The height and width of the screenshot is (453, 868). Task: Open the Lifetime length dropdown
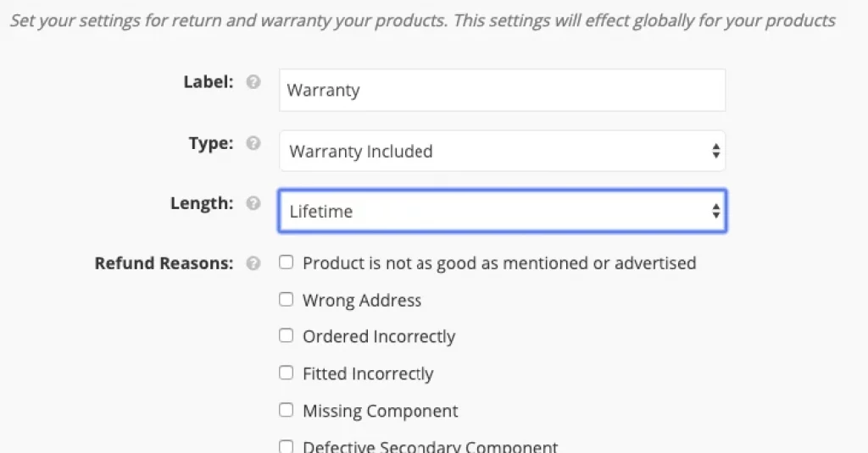tap(502, 211)
